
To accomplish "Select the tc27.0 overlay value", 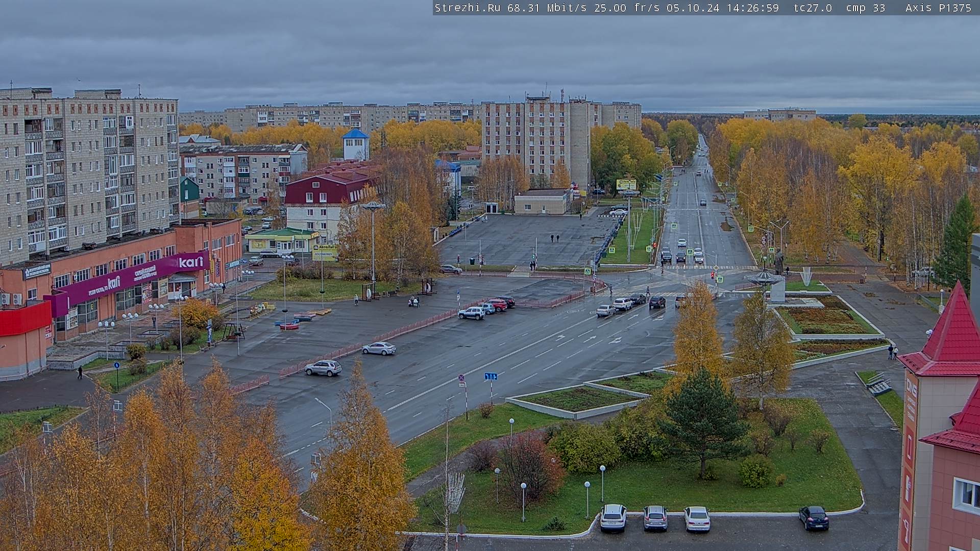I will 813,8.
